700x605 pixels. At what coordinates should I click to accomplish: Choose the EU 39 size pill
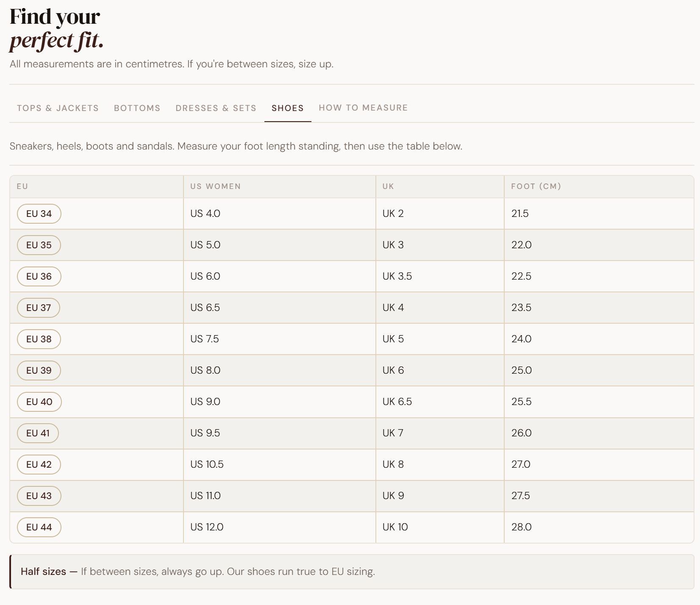point(39,370)
